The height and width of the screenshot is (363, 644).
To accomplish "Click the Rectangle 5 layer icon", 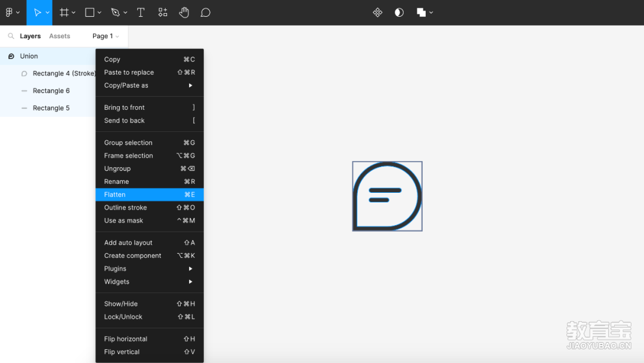I will 24,108.
